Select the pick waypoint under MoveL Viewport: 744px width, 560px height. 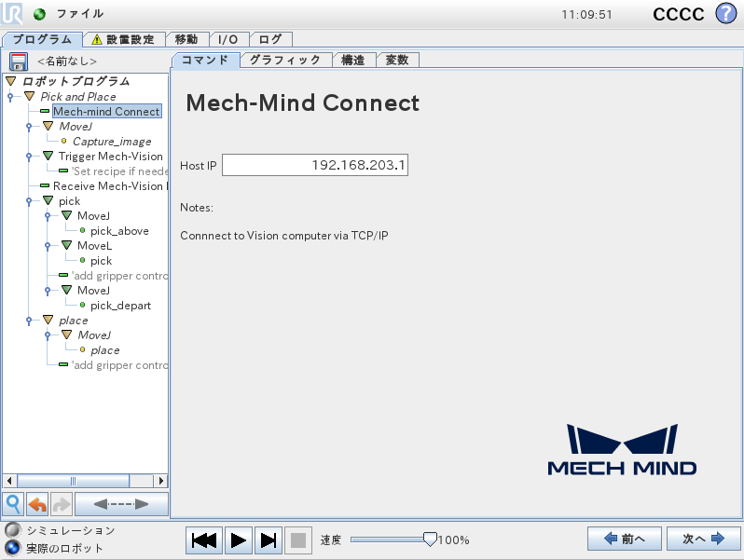click(101, 261)
